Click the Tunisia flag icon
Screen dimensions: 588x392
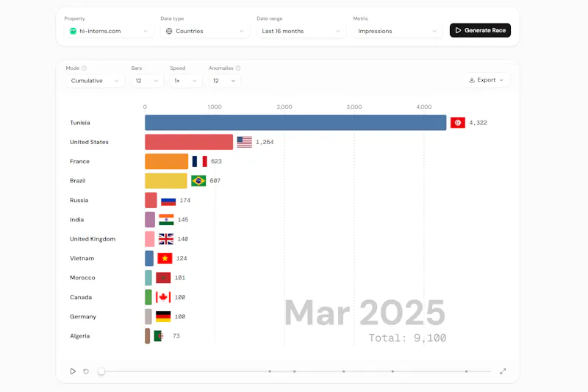pyautogui.click(x=458, y=123)
